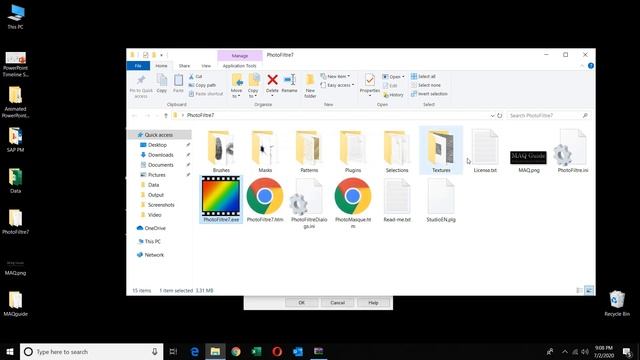The image size is (640, 360).
Task: Refresh the folder view
Action: [x=500, y=116]
